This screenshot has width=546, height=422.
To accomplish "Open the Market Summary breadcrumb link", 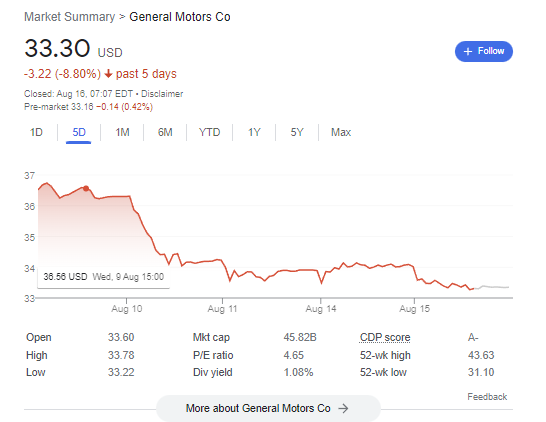I will click(x=69, y=17).
